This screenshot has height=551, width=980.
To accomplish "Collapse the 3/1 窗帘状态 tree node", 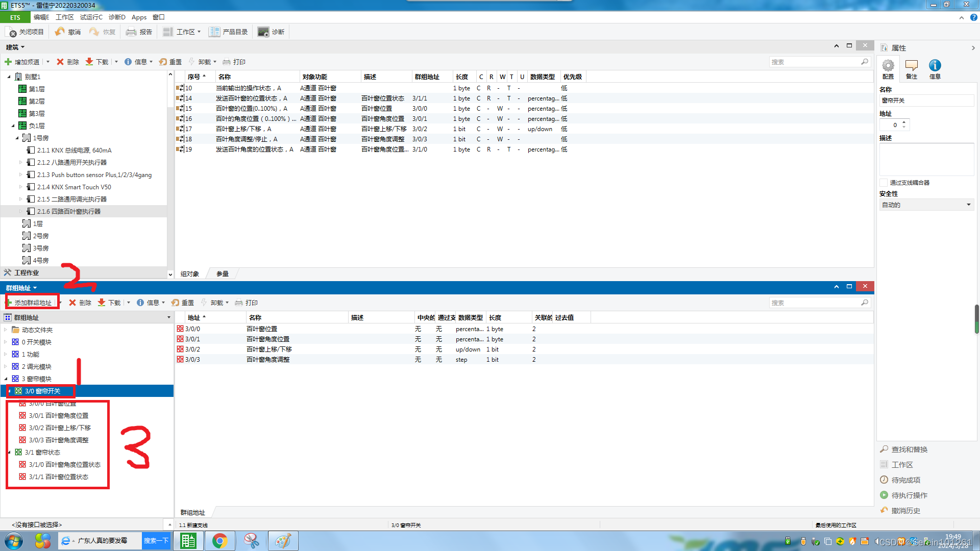I will [9, 453].
